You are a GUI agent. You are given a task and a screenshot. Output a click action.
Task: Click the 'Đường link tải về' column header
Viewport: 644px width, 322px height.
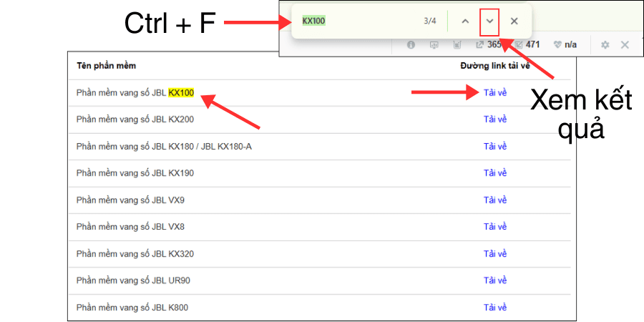coord(495,66)
